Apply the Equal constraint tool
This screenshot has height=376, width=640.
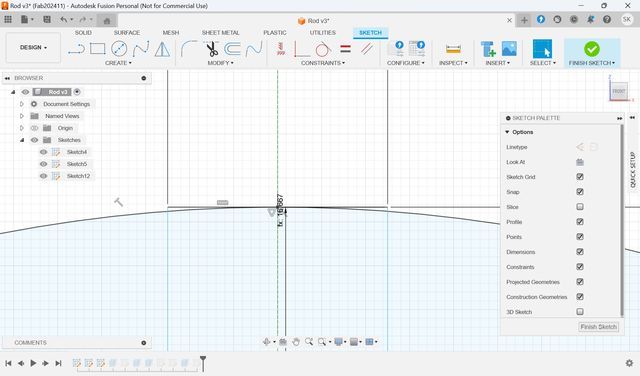(345, 49)
